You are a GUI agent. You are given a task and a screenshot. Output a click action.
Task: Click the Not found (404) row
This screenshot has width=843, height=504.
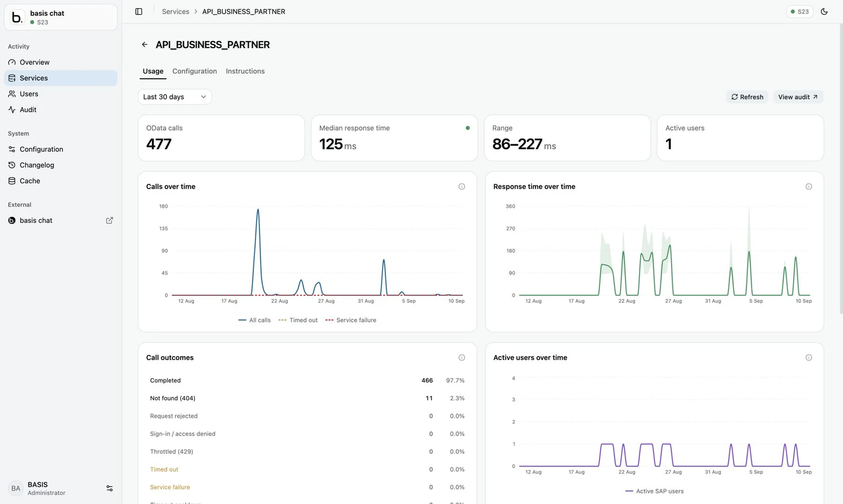click(307, 398)
